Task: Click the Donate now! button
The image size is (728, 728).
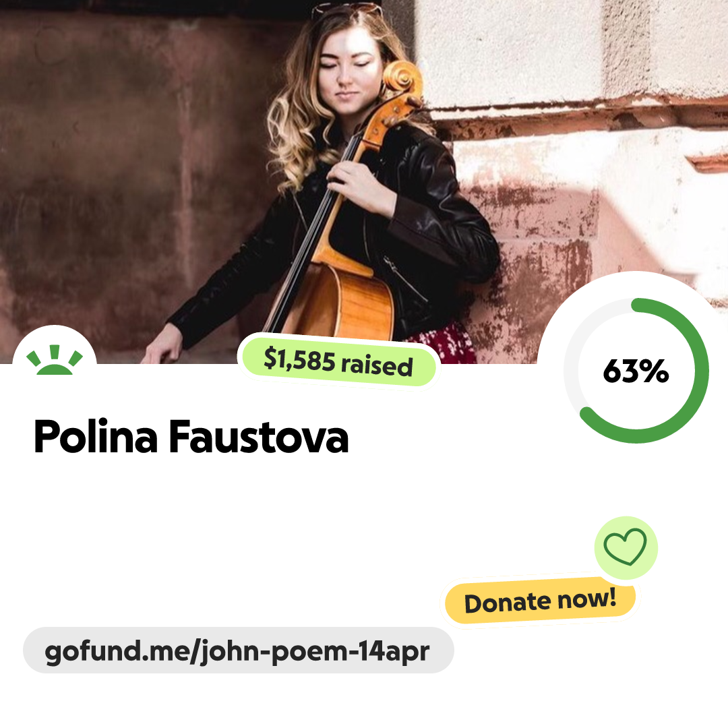Action: tap(541, 601)
